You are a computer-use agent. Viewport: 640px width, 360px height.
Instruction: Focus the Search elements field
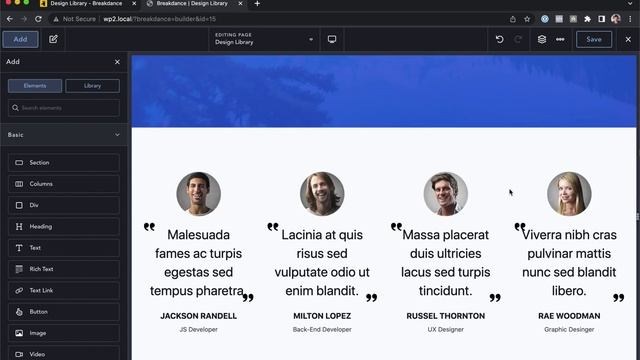64,108
